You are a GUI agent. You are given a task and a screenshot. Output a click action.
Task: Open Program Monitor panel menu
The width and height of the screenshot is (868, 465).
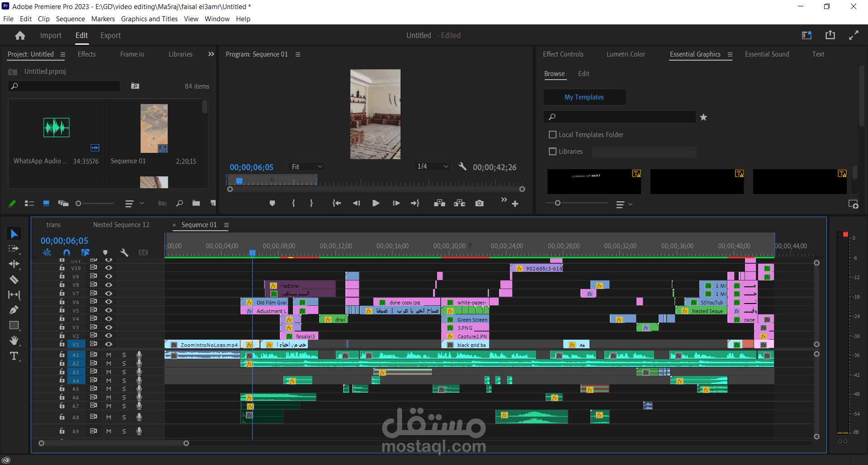[x=298, y=55]
